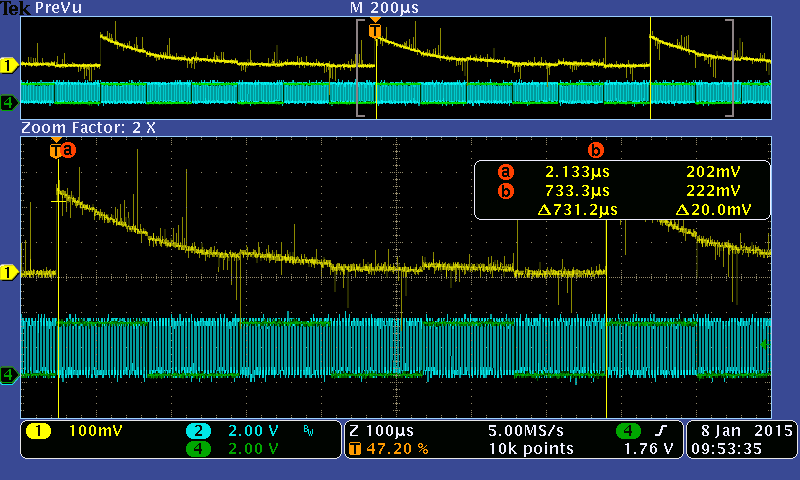Click the green channel 4 badge in scale readout
The height and width of the screenshot is (480, 800).
(x=198, y=449)
